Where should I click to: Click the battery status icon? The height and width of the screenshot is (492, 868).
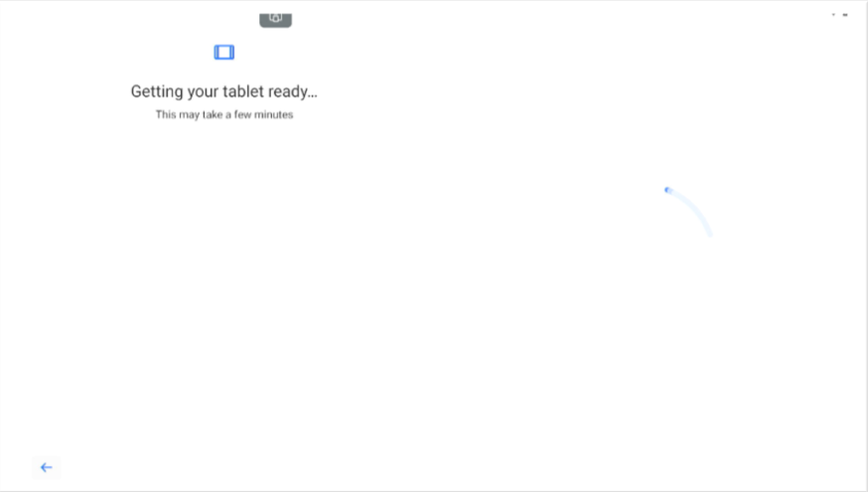pos(845,15)
